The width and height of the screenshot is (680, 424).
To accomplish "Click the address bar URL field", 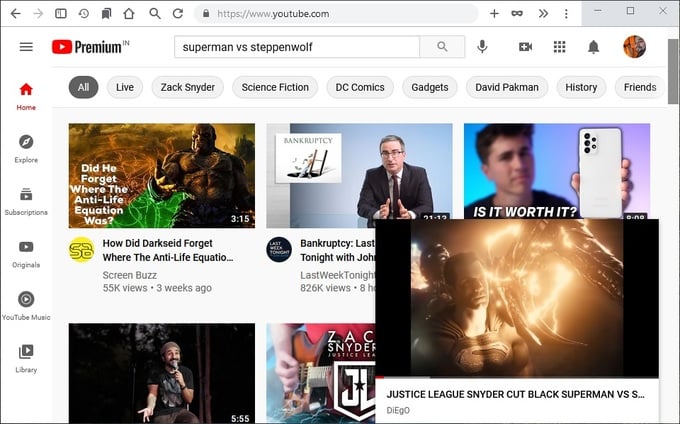I will (336, 14).
